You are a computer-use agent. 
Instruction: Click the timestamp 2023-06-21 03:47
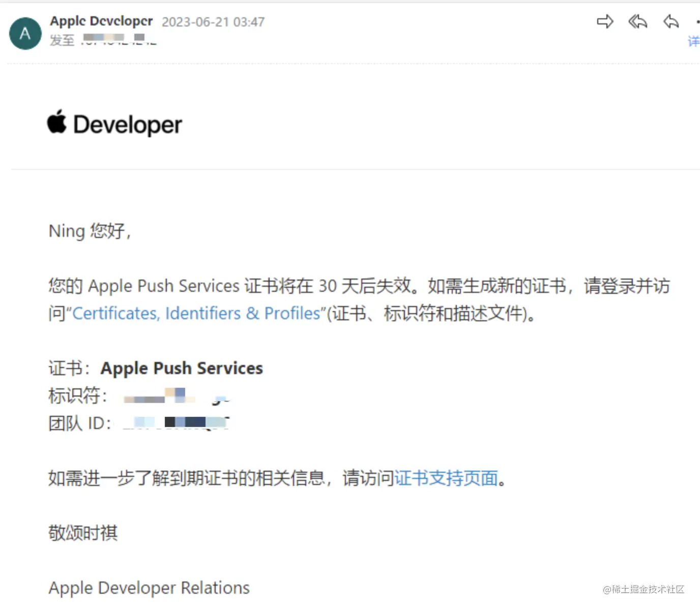click(213, 21)
